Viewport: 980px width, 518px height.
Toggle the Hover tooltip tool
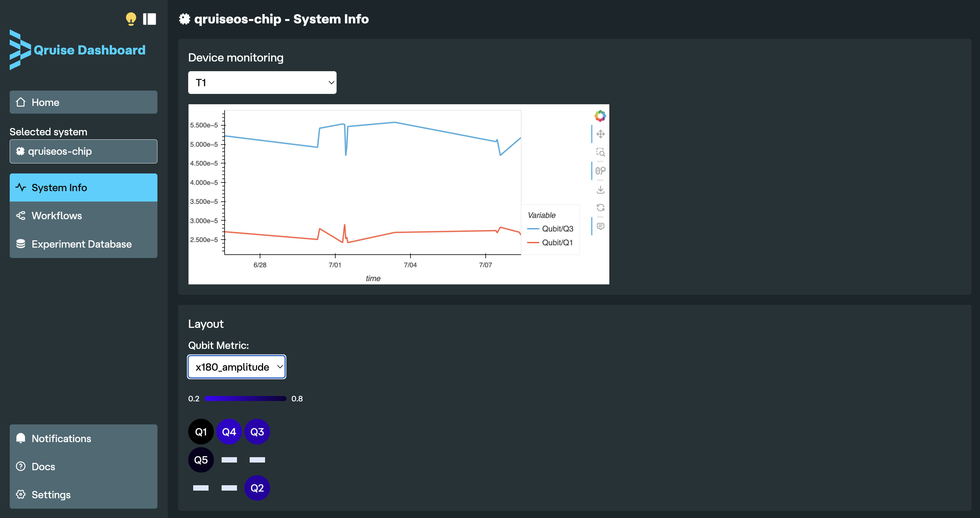(x=600, y=226)
